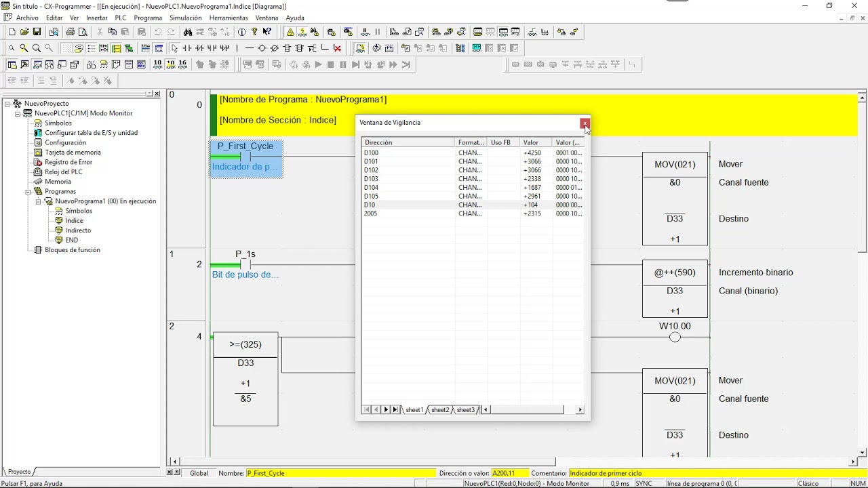Screen dimensions: 868x488
Task: Switch to sheet3 tab in Watch window
Action: click(x=465, y=409)
